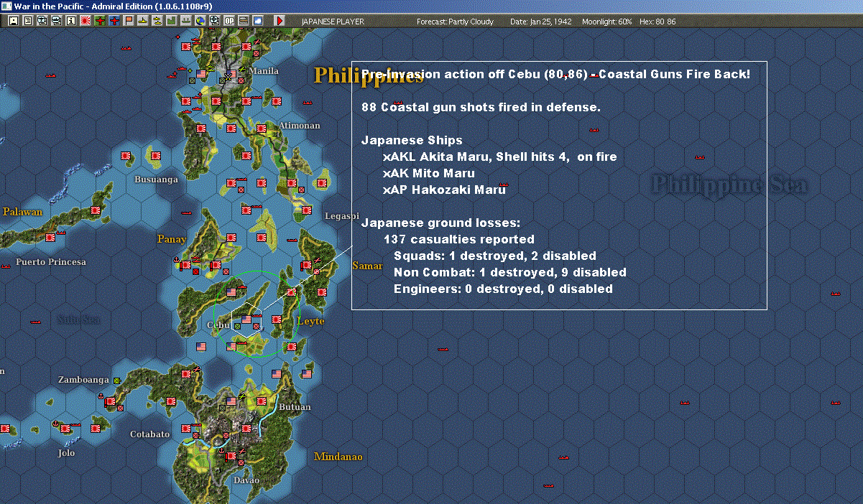This screenshot has width=863, height=504.
Task: Click the red play arrow end-turn icon
Action: pyautogui.click(x=280, y=21)
